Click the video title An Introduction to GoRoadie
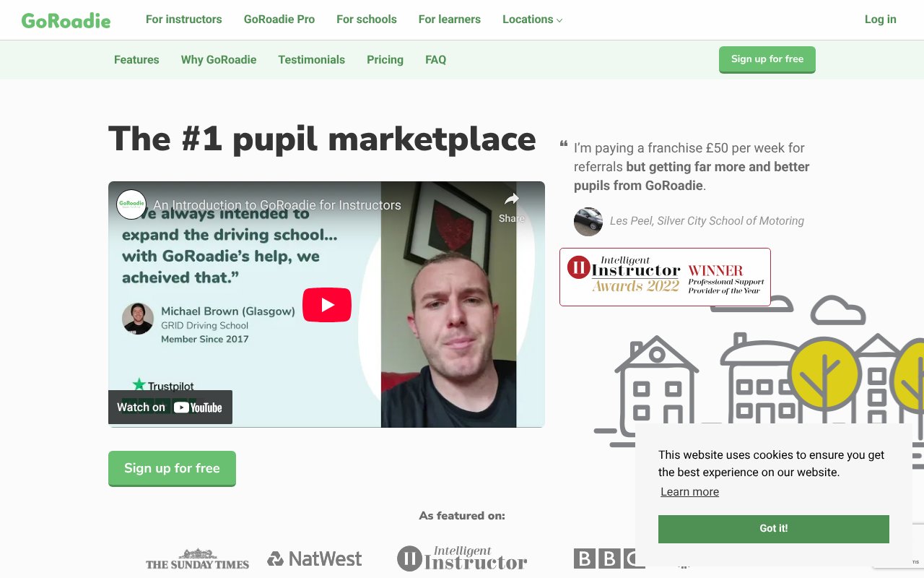This screenshot has height=578, width=924. (277, 205)
